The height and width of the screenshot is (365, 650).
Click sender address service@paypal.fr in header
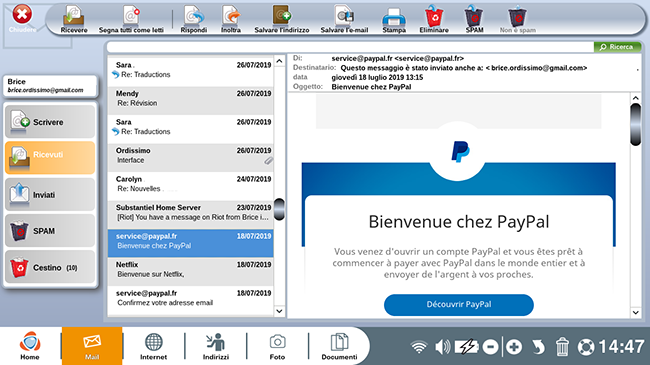pos(398,58)
